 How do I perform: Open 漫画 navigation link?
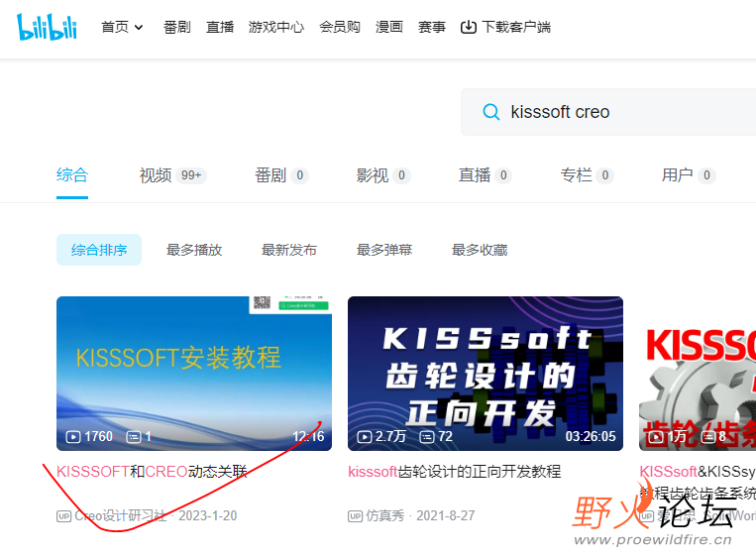point(389,27)
